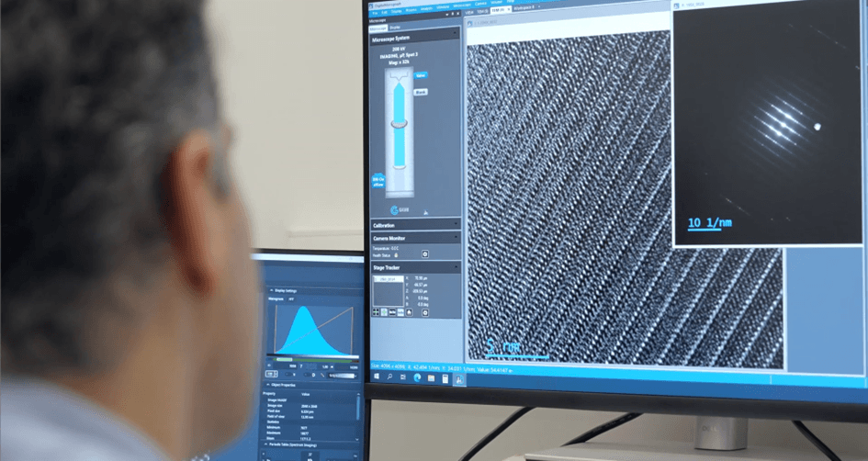The image size is (868, 461).
Task: Close the Microscope floating panel
Action: pyautogui.click(x=457, y=14)
